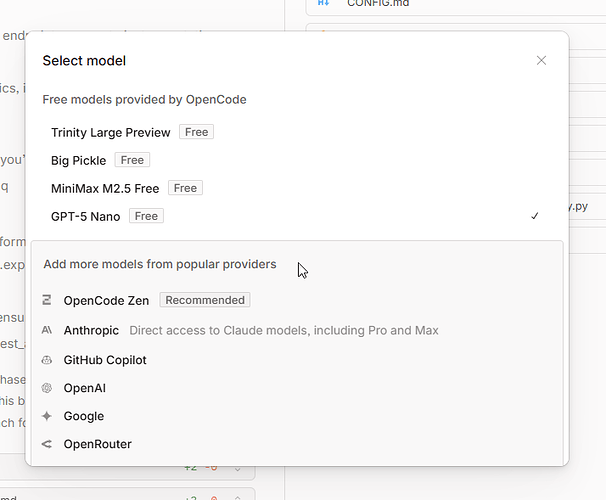606x500 pixels.
Task: Click 'Free models provided by OpenCode' heading
Action: (x=144, y=100)
